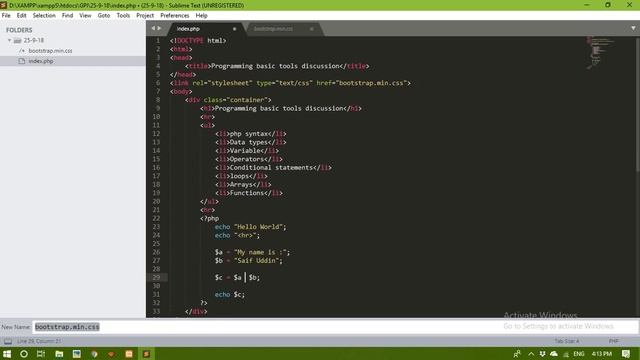Show hidden system tray icons
The height and width of the screenshot is (360, 640).
[531, 354]
